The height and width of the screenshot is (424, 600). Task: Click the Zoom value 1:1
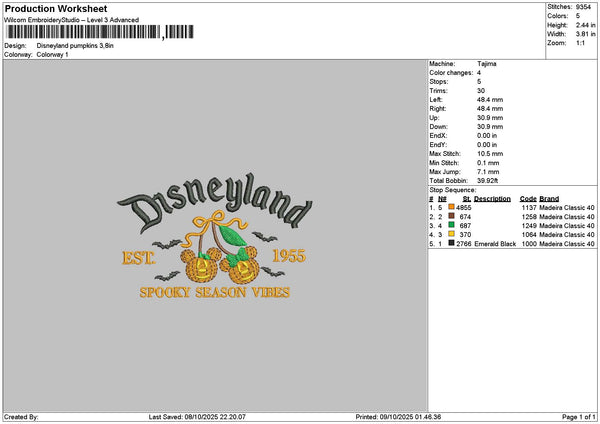point(580,43)
